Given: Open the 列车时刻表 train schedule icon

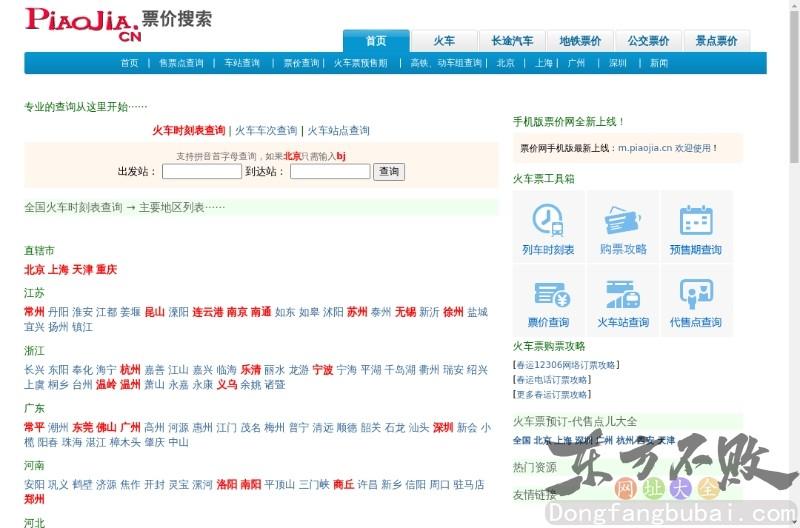Looking at the screenshot, I should coord(548,228).
